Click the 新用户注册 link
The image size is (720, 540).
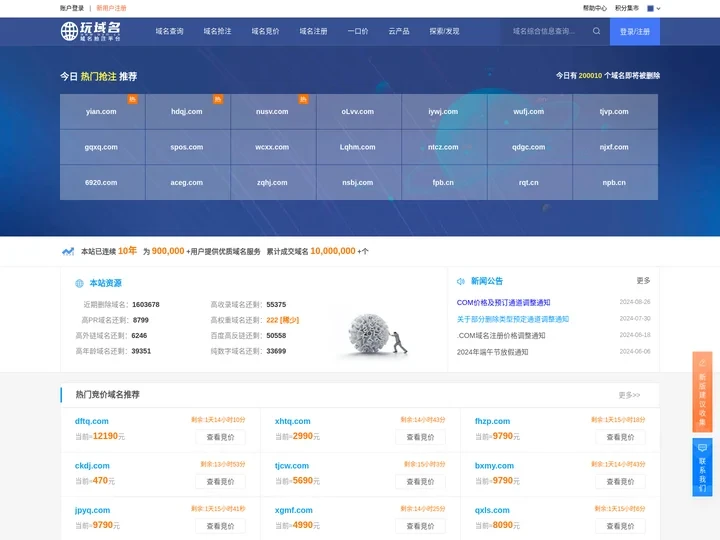(x=111, y=8)
